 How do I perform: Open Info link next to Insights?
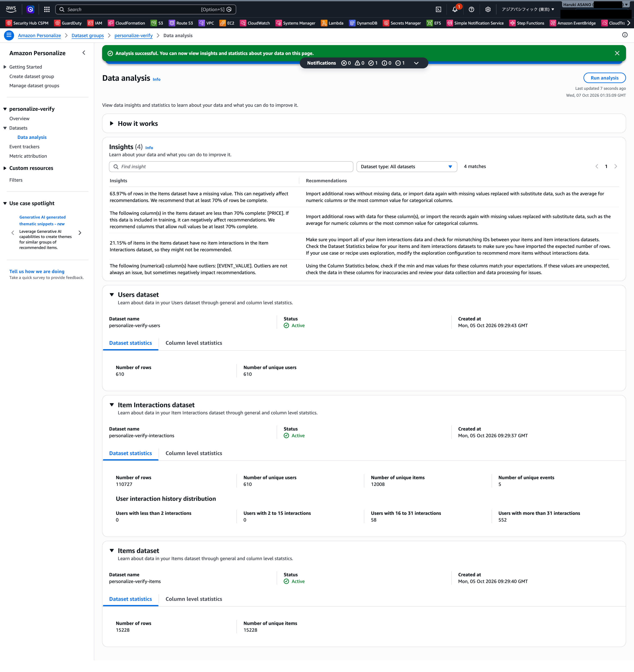[149, 148]
